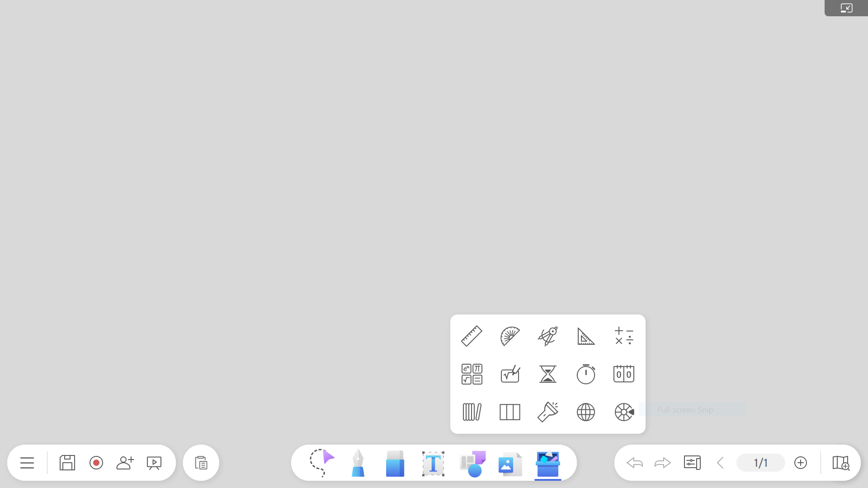
Task: Open the scoreboard counter tool
Action: tap(624, 374)
